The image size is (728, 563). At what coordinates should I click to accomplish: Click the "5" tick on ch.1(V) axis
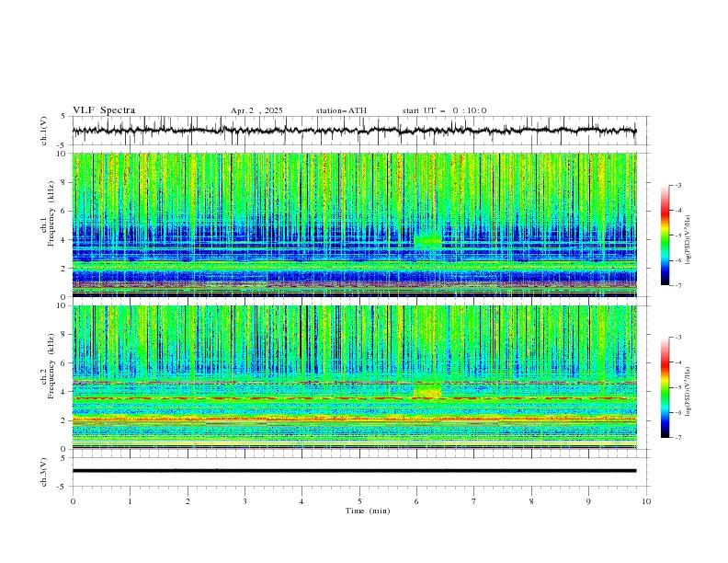[x=63, y=117]
